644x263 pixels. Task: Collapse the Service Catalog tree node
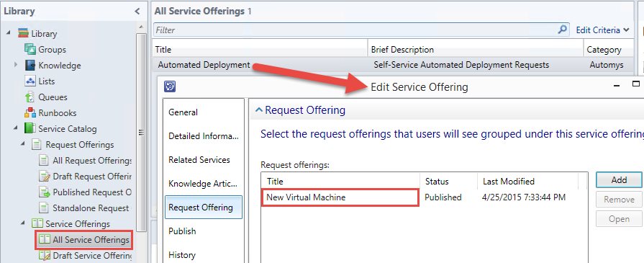(x=16, y=128)
